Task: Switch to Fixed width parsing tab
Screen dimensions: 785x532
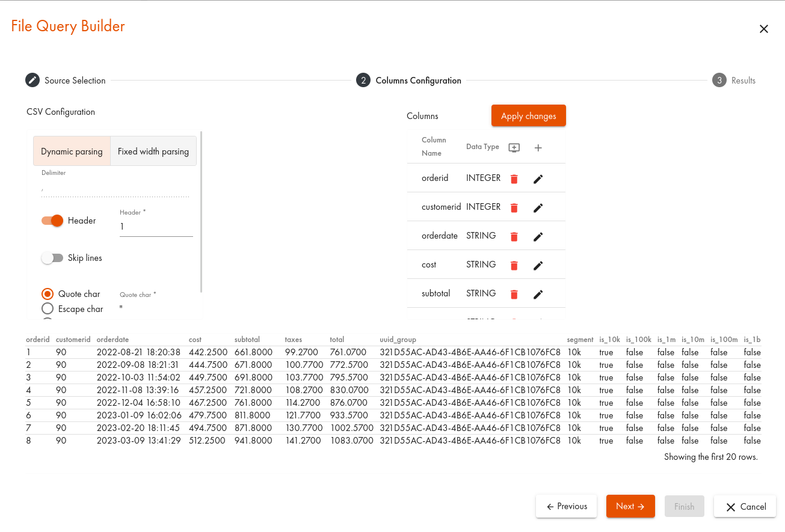Action: (153, 151)
